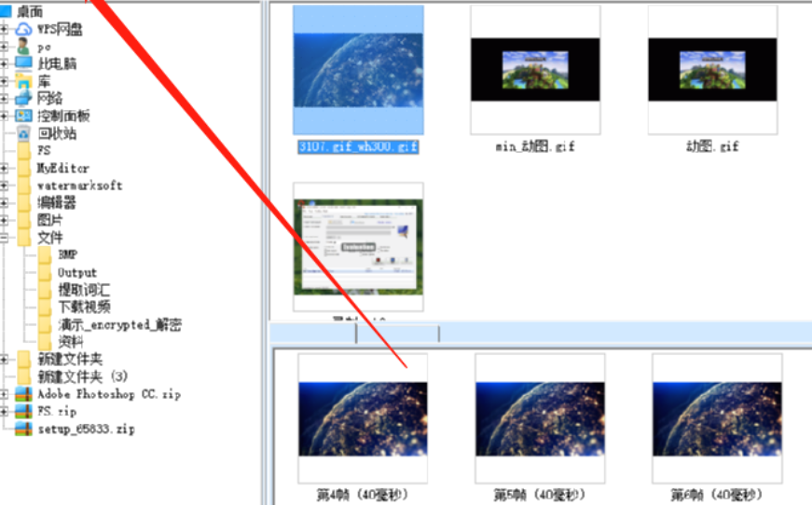Select the FS folder in the tree
The image size is (812, 505).
pos(44,151)
